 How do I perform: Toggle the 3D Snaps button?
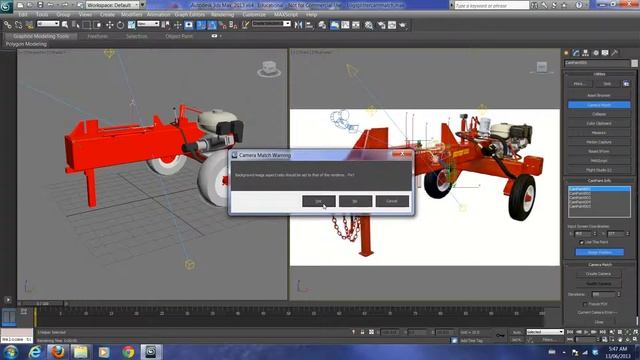pos(201,25)
